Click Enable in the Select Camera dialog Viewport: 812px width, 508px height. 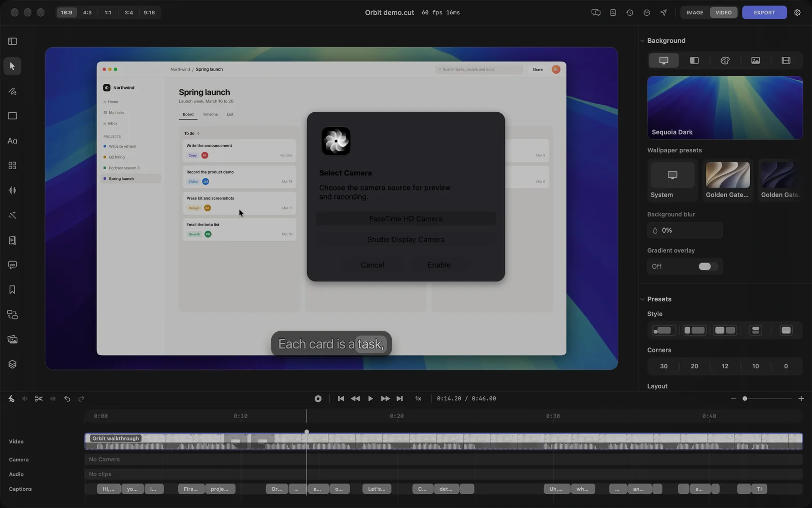point(439,265)
